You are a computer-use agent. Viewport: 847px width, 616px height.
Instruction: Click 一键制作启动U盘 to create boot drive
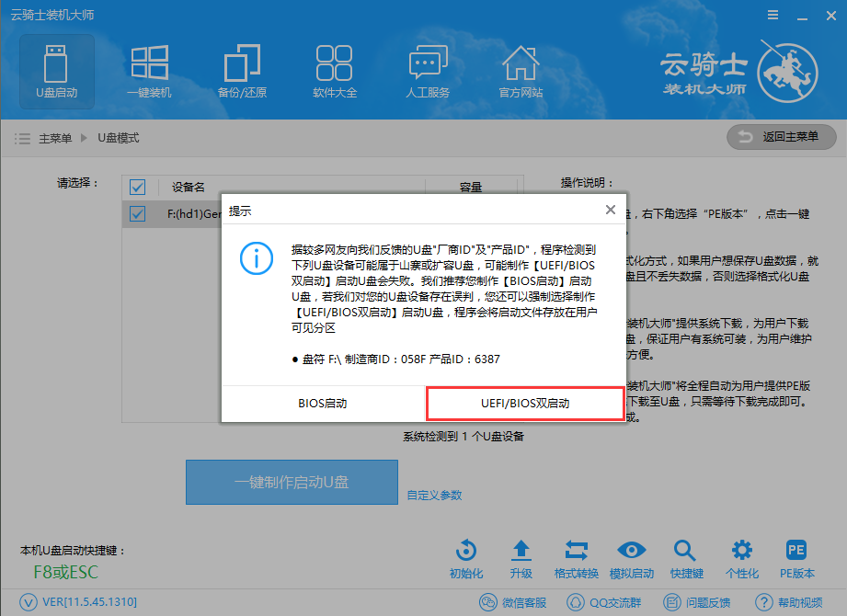(x=292, y=482)
